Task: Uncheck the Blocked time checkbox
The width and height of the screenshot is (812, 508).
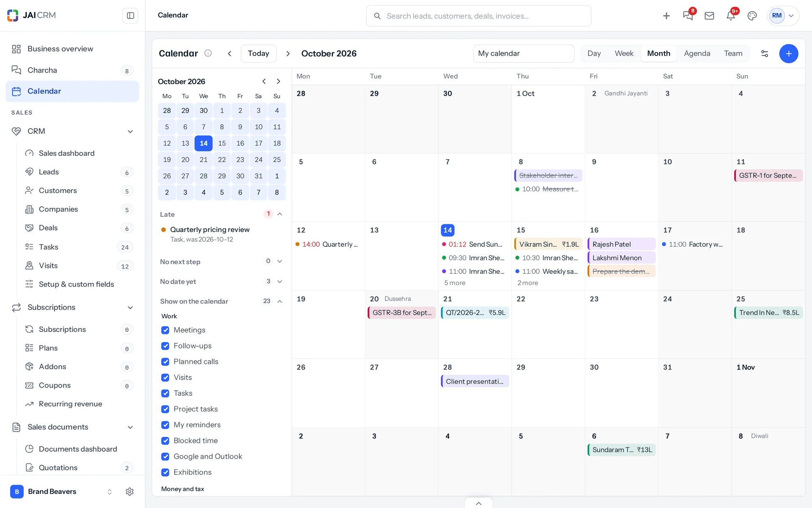Action: pyautogui.click(x=165, y=441)
